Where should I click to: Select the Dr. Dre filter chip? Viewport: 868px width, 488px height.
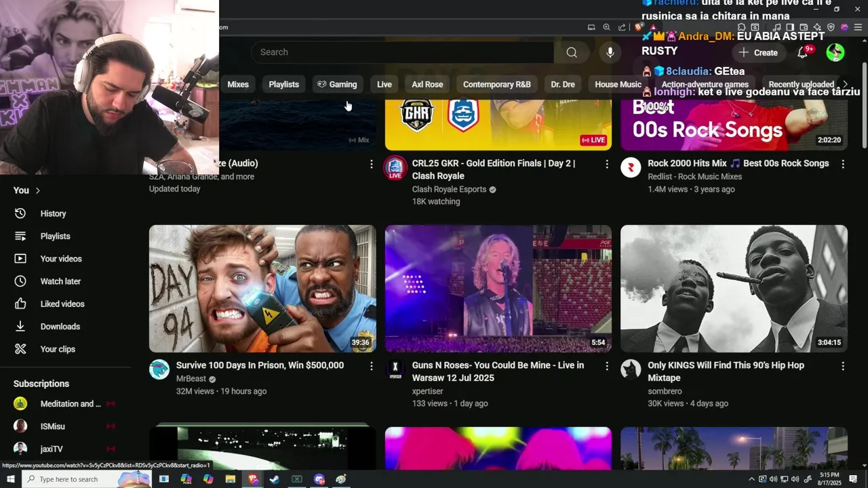[563, 85]
